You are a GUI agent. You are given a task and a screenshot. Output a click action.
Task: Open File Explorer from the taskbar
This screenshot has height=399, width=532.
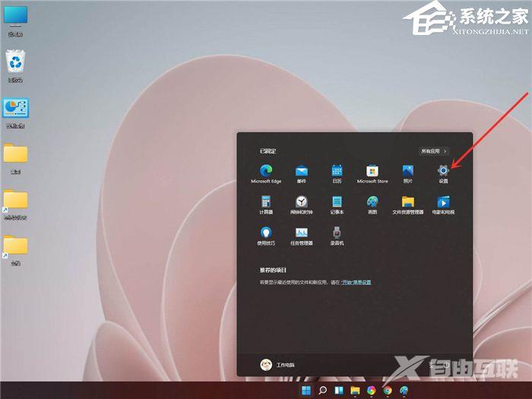click(x=355, y=390)
